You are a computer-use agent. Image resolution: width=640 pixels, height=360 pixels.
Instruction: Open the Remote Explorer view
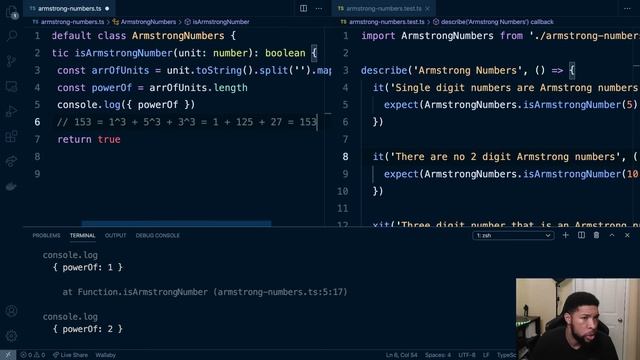coord(11,86)
